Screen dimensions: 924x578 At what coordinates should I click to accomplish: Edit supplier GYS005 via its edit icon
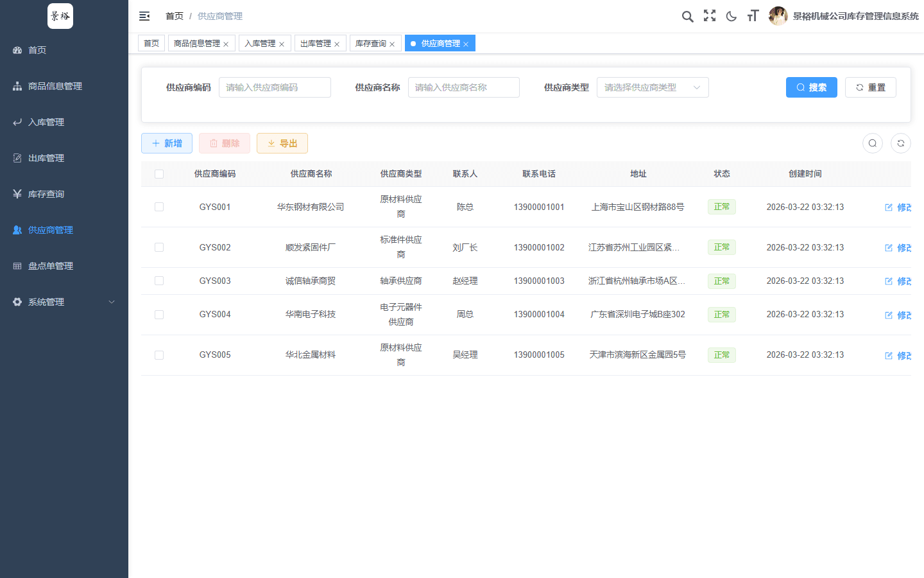[889, 356]
